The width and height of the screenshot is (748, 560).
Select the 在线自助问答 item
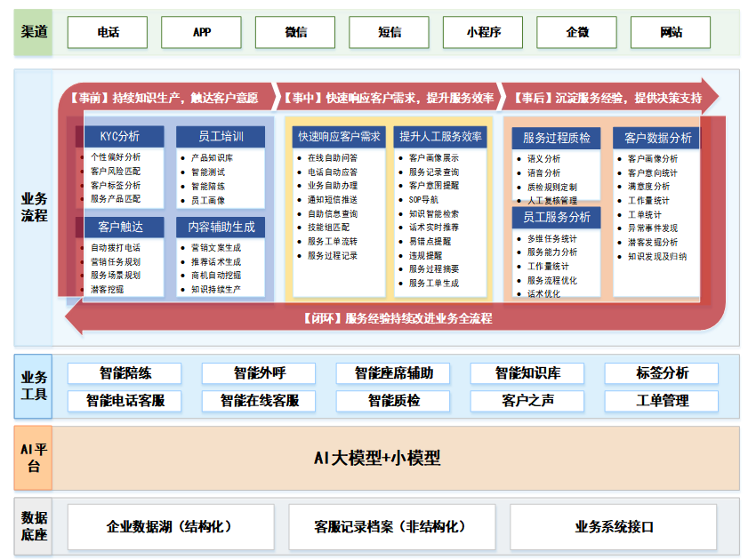[x=333, y=157]
